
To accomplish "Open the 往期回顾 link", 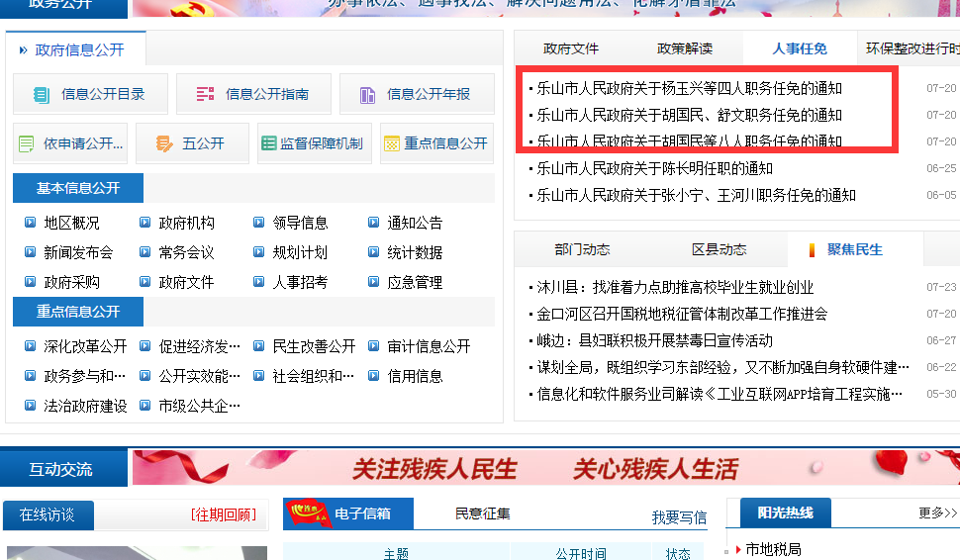I will click(x=224, y=514).
